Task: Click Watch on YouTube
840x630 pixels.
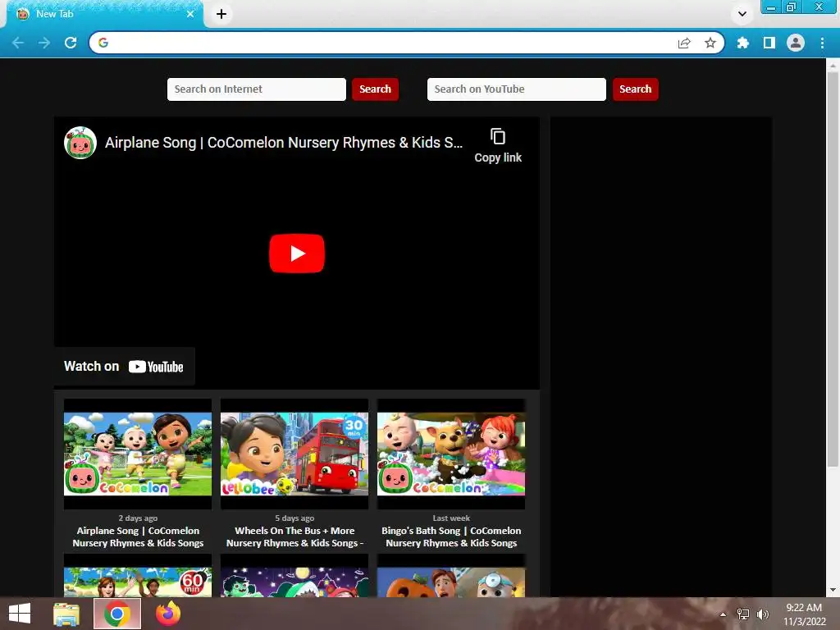Action: 124,367
